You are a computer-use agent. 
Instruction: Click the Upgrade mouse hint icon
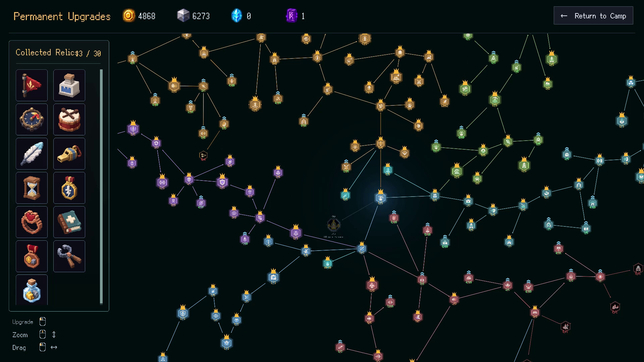43,322
